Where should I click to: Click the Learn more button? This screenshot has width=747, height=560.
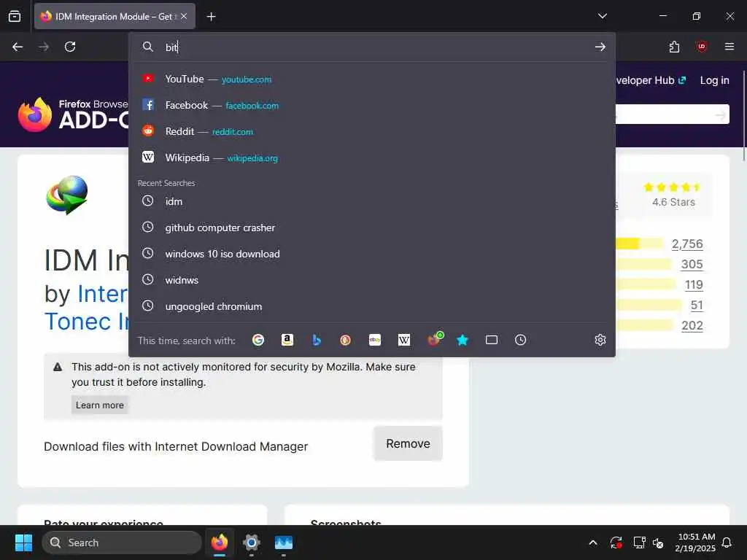[x=99, y=405]
